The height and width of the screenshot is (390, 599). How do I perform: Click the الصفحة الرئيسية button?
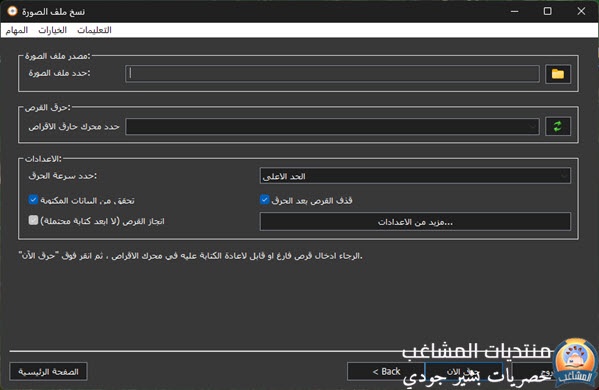49,371
